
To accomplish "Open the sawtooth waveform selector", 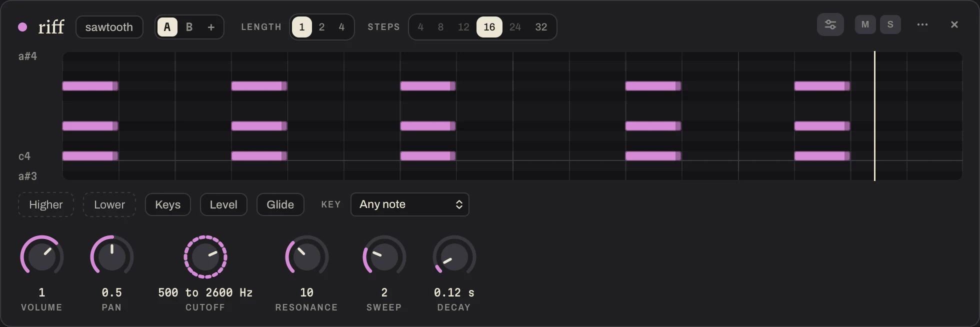I will pos(109,27).
